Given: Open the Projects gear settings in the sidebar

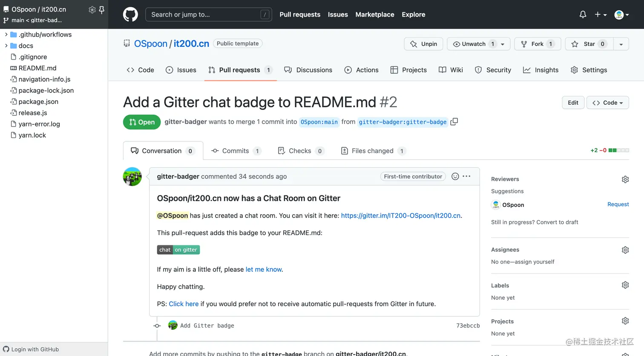Looking at the screenshot, I should tap(625, 321).
